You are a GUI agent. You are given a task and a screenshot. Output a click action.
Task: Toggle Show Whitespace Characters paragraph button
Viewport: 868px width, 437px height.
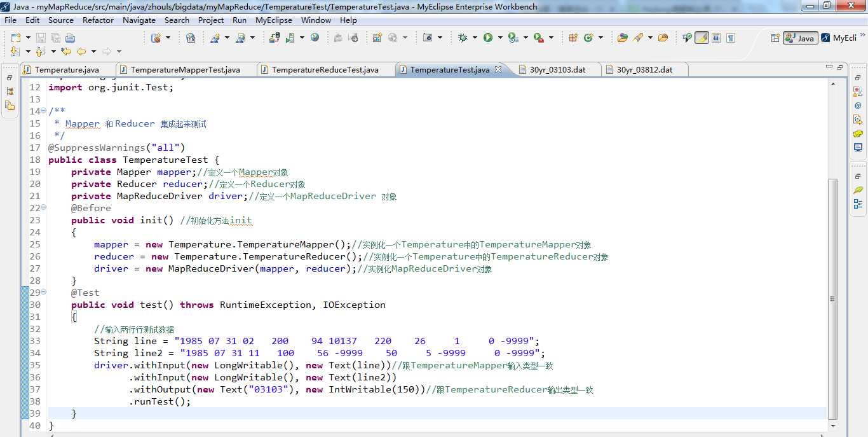tap(731, 38)
